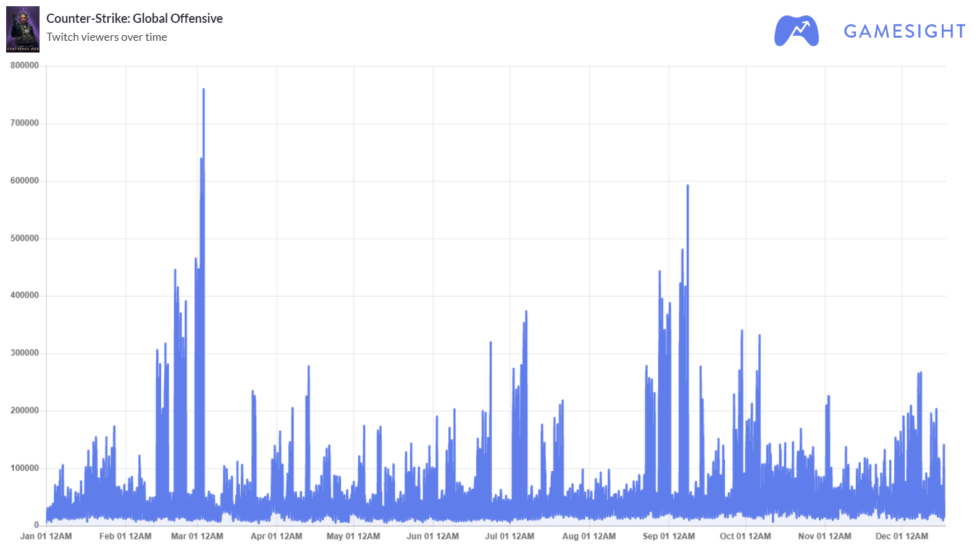Select the Counter-Strike: Global Offensive title
The image size is (980, 558).
(x=135, y=19)
